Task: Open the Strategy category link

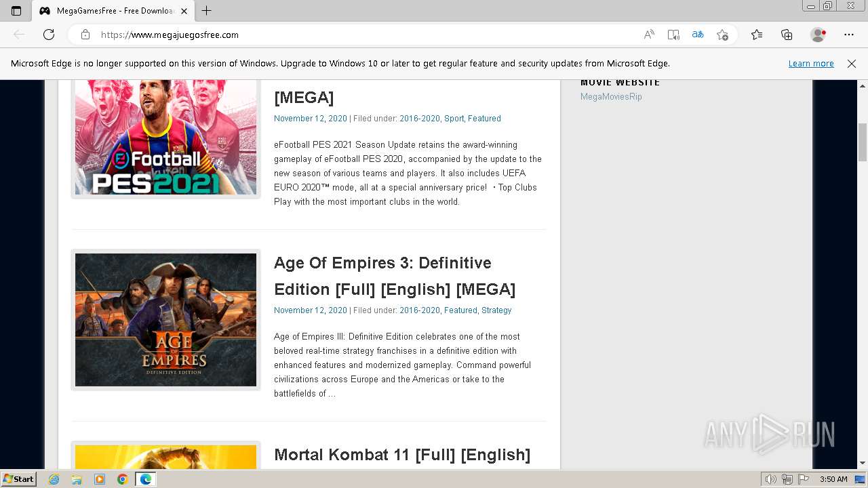Action: point(496,310)
